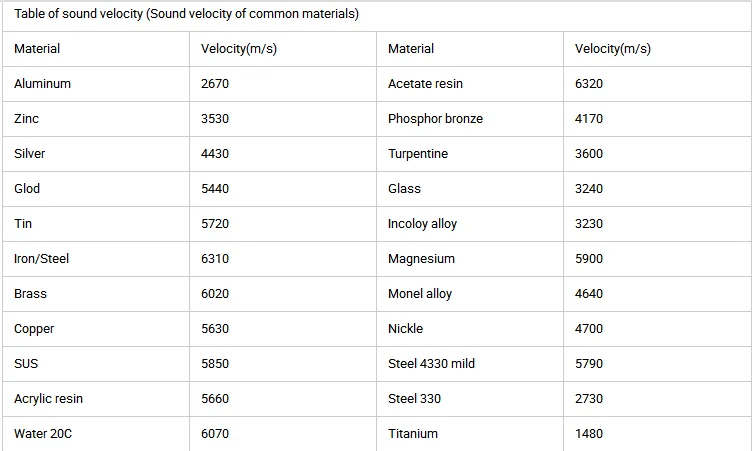Click the Magnesium material cell
The image size is (752, 451).
coord(421,259)
